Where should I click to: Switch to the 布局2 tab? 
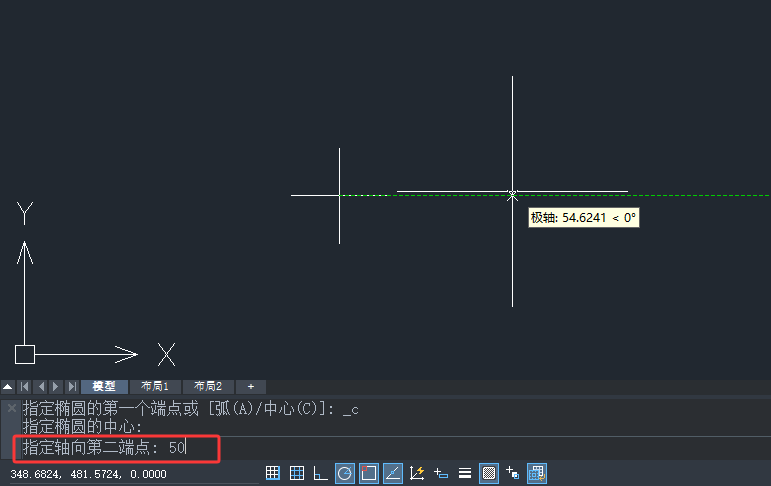[208, 387]
